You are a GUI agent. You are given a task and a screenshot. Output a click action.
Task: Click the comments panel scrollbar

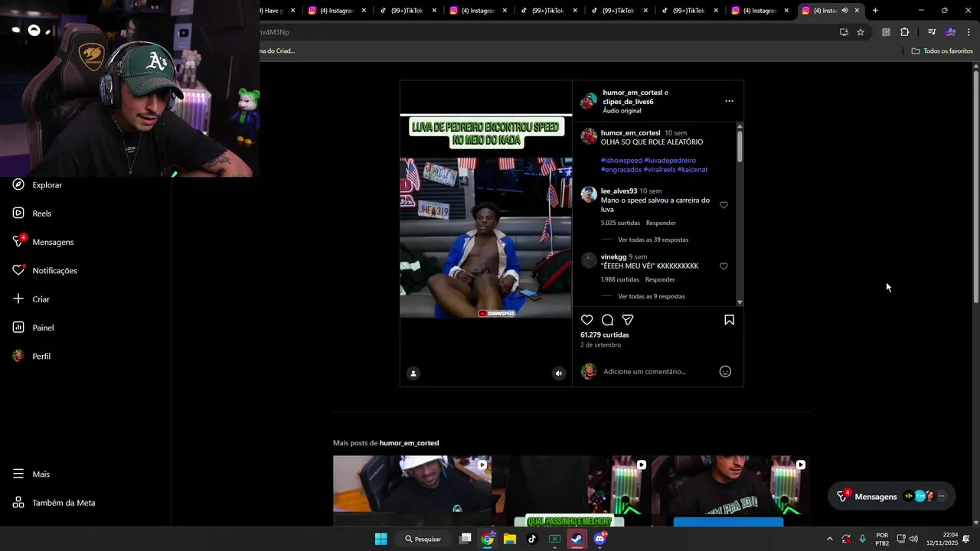click(740, 145)
